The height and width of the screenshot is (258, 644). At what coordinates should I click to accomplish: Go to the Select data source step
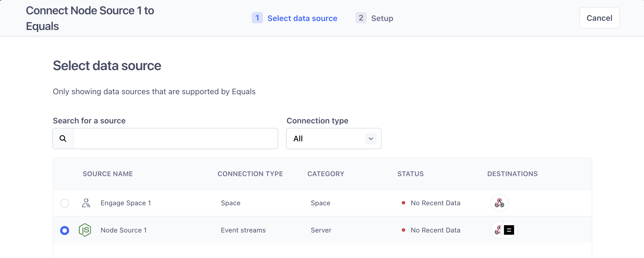[302, 18]
